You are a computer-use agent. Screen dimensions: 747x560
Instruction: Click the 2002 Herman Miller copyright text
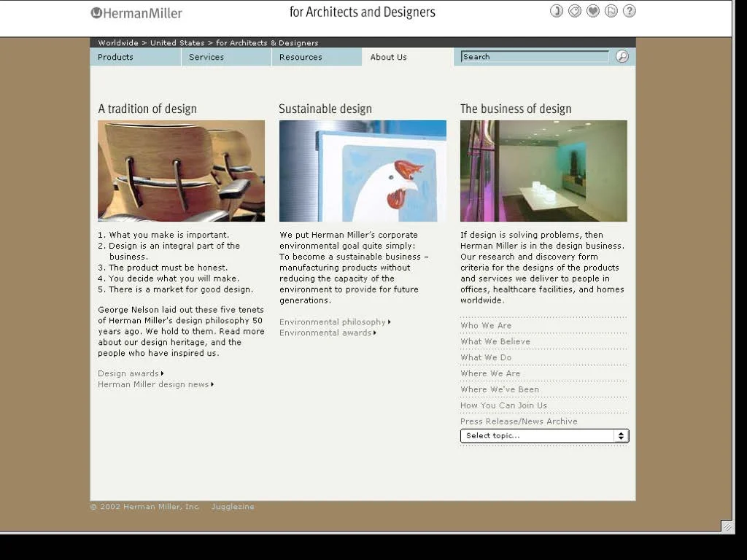click(x=145, y=507)
